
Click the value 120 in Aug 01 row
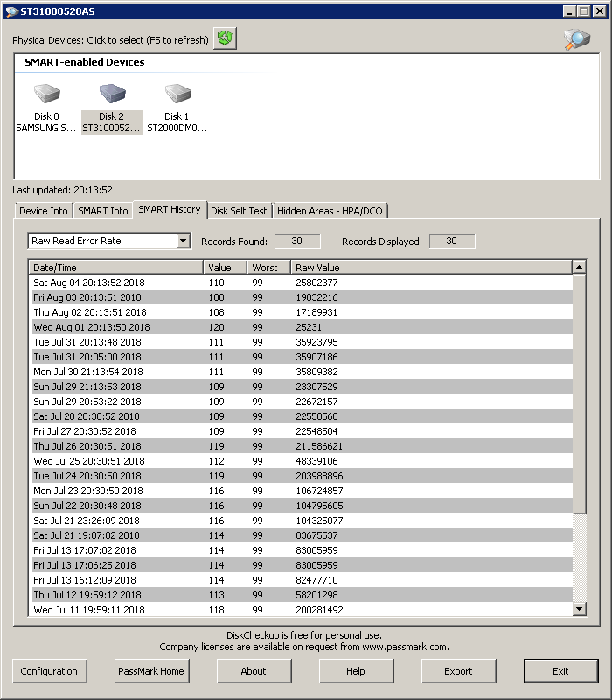coord(216,327)
